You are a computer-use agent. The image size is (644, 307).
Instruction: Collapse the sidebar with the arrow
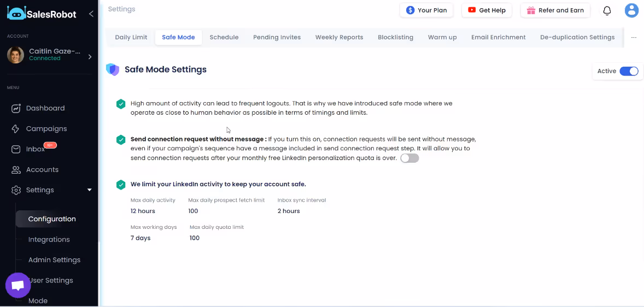tap(91, 14)
